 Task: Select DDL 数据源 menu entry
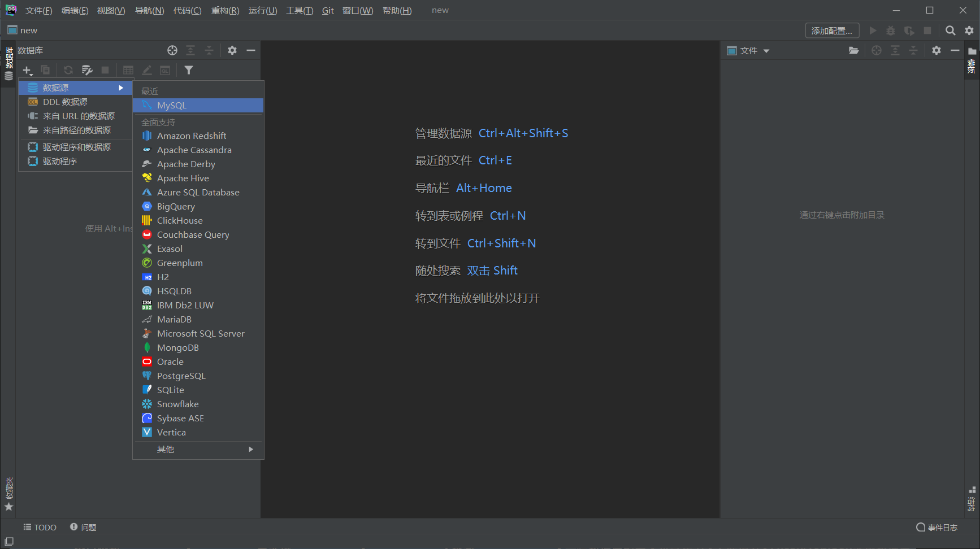(76, 102)
